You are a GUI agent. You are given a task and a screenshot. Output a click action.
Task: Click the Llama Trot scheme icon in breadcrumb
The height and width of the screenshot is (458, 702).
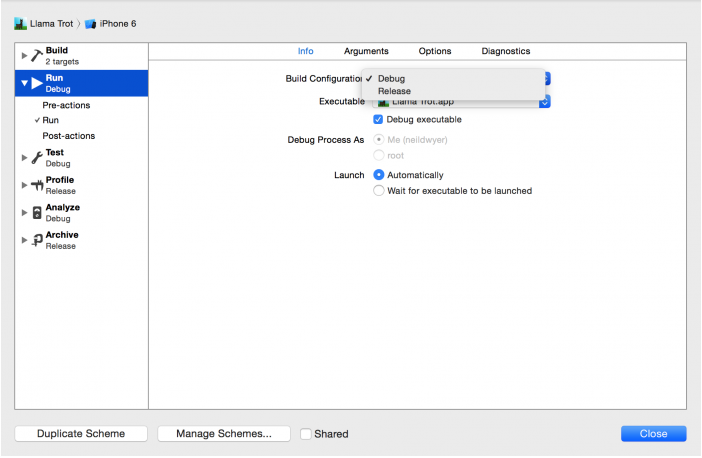[x=20, y=24]
